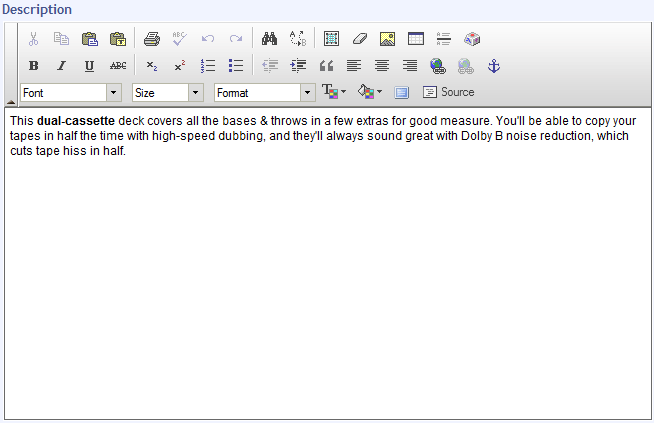Insert an image using picture icon
This screenshot has height=423, width=654.
click(388, 39)
